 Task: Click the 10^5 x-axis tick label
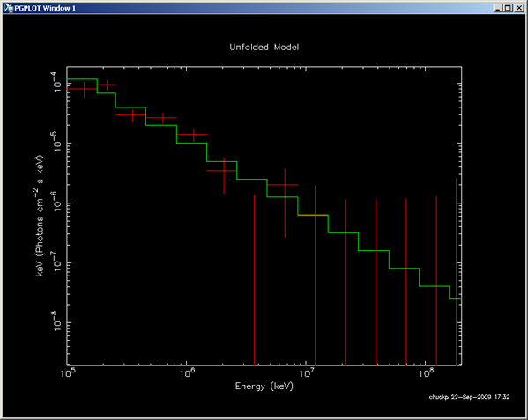(69, 372)
